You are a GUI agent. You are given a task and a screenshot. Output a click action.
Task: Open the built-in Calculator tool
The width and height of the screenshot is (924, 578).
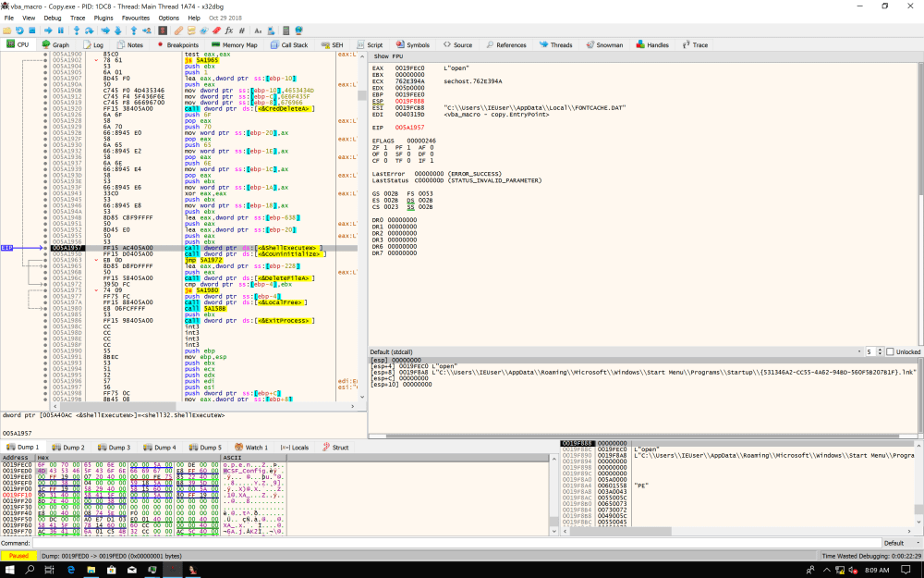(285, 30)
